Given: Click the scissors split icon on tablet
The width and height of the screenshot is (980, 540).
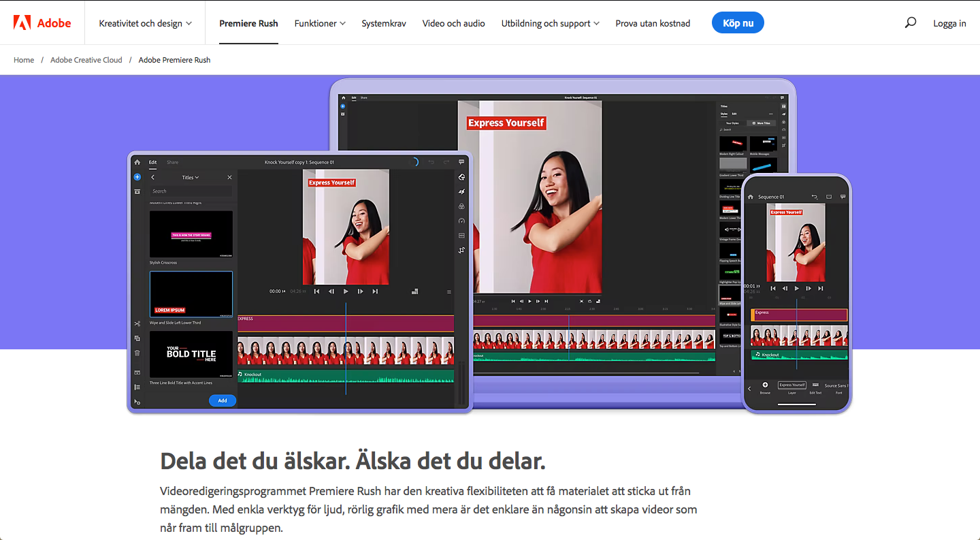Looking at the screenshot, I should click(x=137, y=323).
